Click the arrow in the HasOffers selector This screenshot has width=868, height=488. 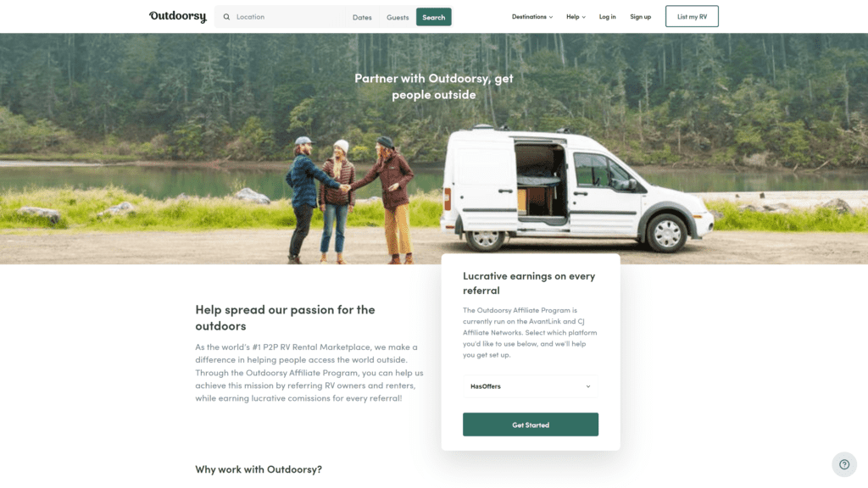[588, 386]
